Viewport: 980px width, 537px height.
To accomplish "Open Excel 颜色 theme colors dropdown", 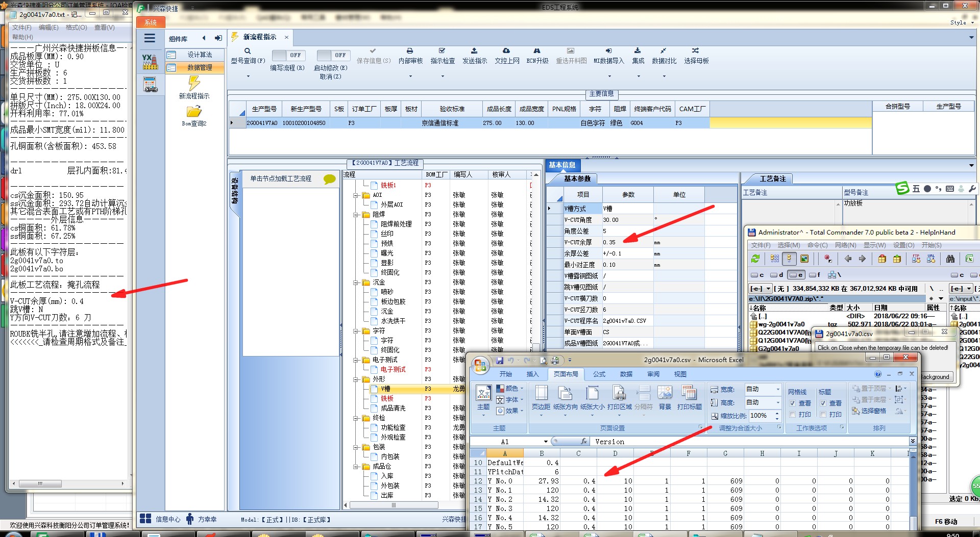I will [510, 389].
